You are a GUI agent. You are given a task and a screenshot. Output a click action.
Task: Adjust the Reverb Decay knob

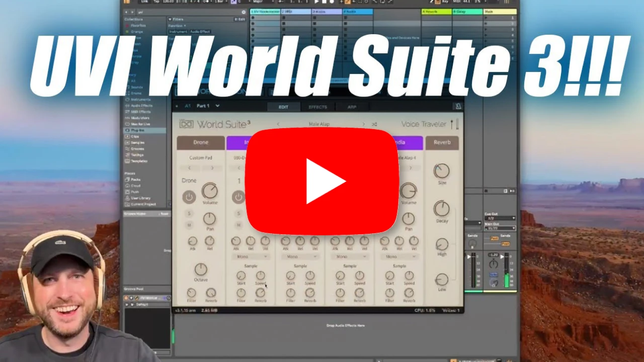coord(442,209)
